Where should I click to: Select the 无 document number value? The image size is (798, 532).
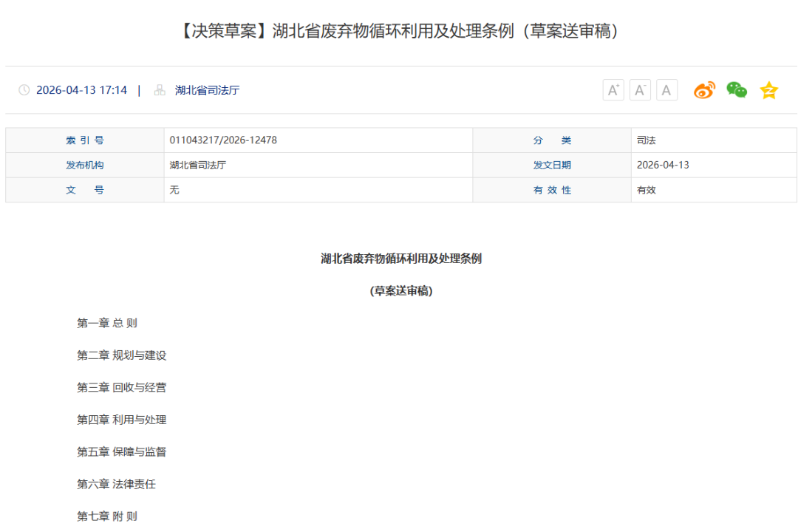click(174, 190)
